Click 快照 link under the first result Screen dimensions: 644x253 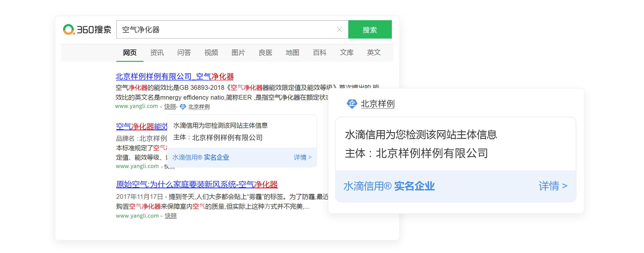pos(170,107)
